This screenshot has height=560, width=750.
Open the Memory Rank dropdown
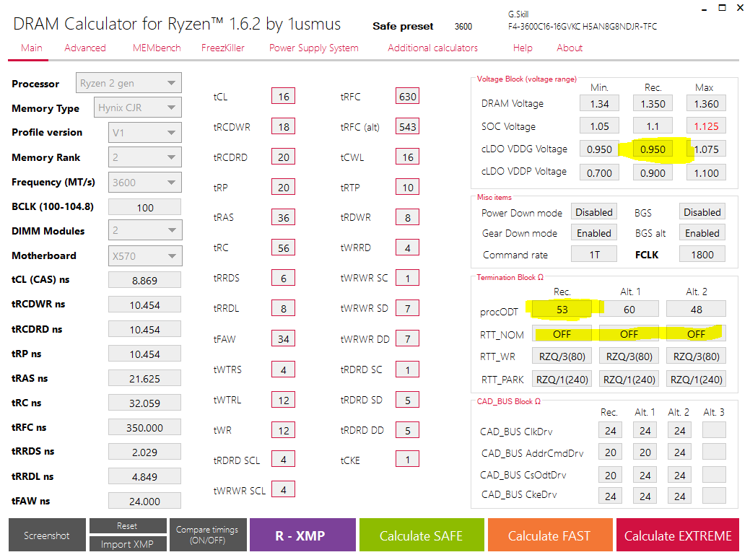144,157
